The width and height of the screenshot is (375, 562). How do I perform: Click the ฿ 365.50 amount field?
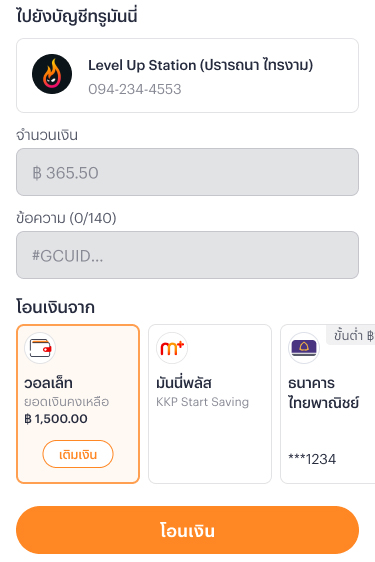point(187,172)
